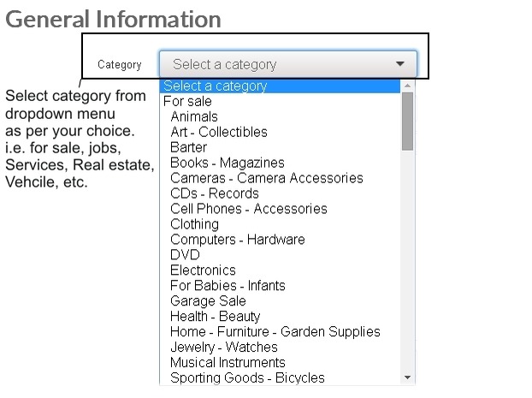Pick 'Garage Sale' from dropdown
532x398 pixels.
click(208, 301)
